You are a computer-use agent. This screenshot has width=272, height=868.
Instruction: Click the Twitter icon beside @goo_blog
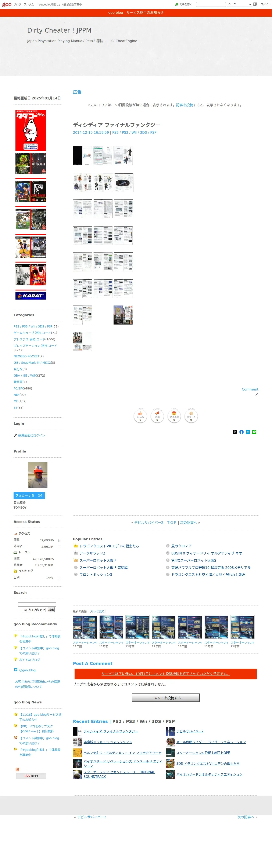coord(15,670)
